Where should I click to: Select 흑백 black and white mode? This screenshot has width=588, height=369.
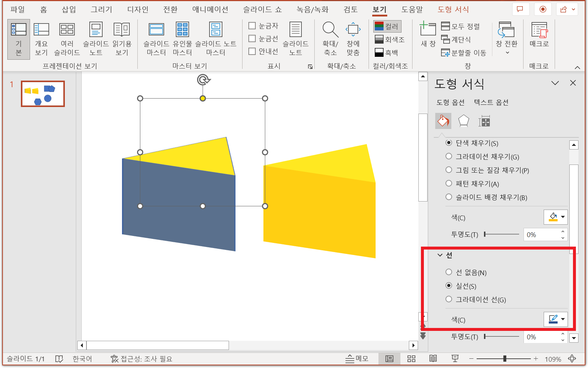pos(386,52)
